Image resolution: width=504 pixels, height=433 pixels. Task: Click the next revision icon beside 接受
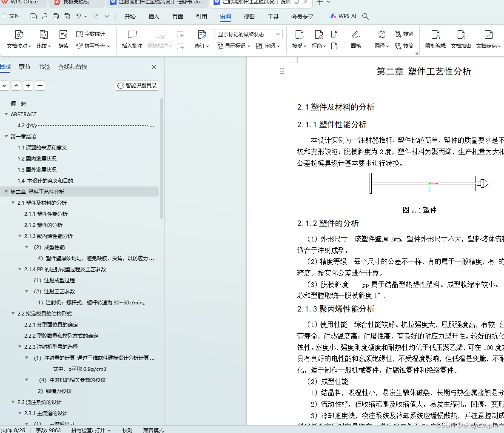334,46
